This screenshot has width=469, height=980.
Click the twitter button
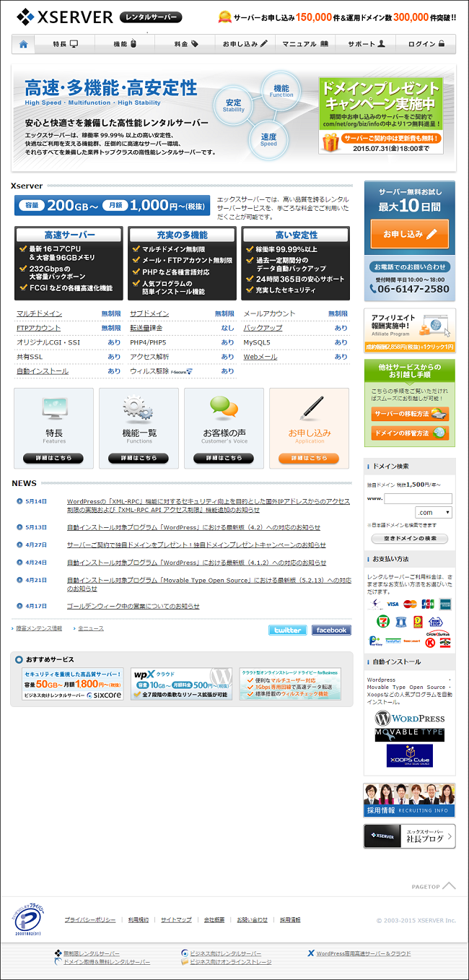pyautogui.click(x=287, y=630)
